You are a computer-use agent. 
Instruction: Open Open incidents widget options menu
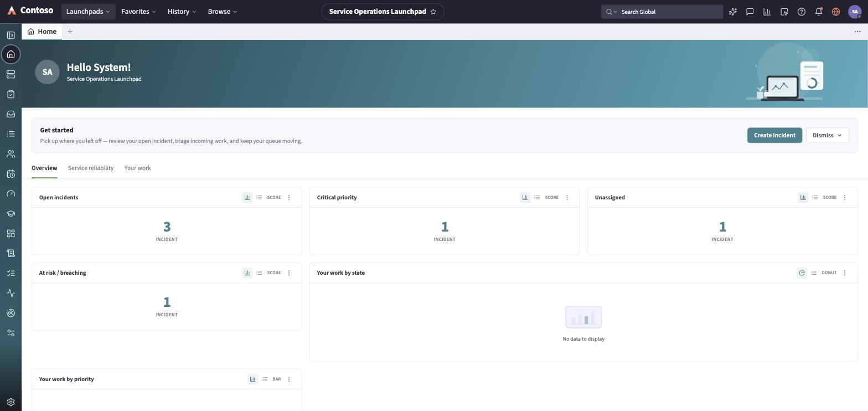point(289,197)
